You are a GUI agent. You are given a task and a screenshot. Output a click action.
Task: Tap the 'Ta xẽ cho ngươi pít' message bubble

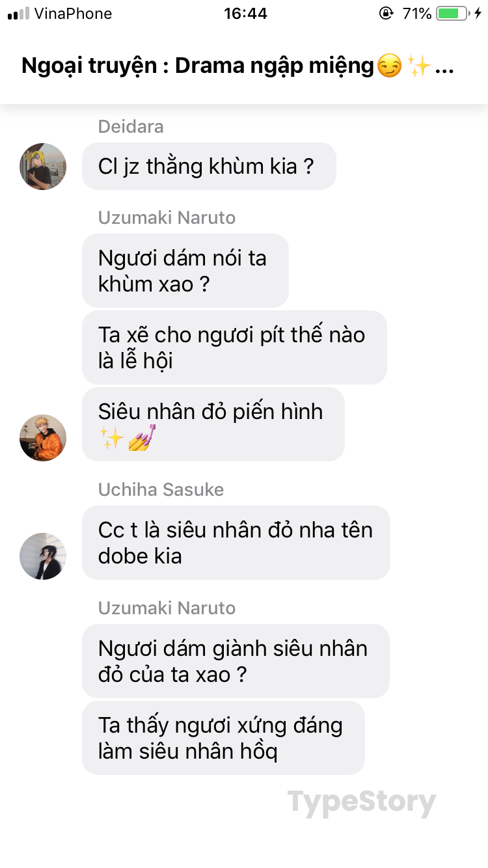click(234, 347)
